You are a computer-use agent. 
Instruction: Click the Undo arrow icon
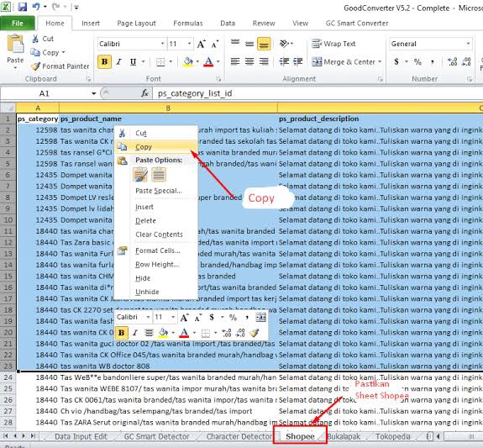(36, 7)
